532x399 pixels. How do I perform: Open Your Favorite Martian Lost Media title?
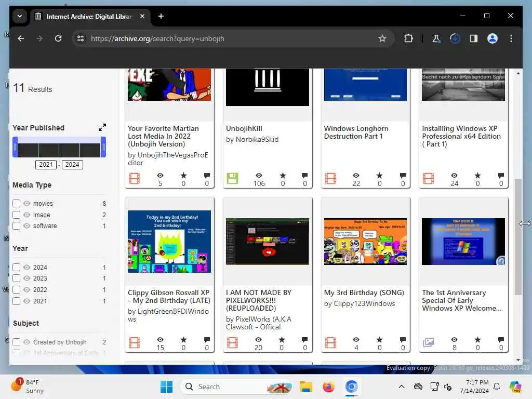pyautogui.click(x=163, y=136)
